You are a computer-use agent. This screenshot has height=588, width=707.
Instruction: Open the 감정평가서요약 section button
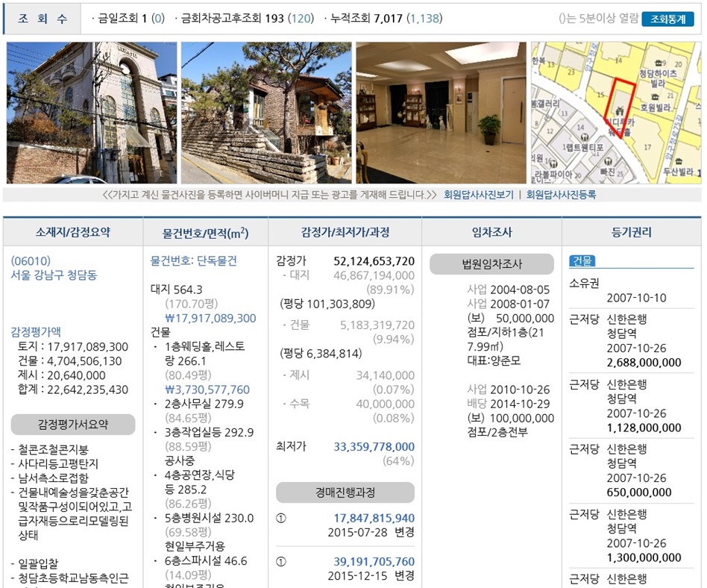(x=73, y=425)
